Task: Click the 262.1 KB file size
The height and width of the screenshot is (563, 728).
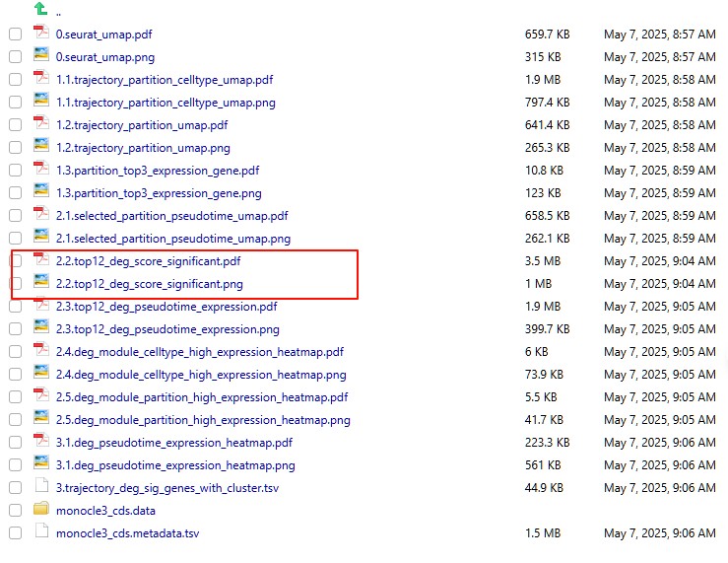Action: tap(548, 239)
